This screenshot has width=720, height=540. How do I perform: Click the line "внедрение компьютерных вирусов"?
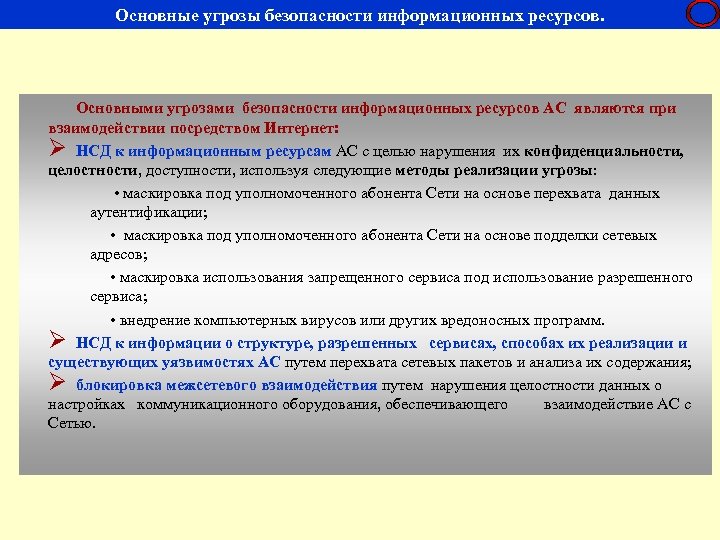coord(358,320)
